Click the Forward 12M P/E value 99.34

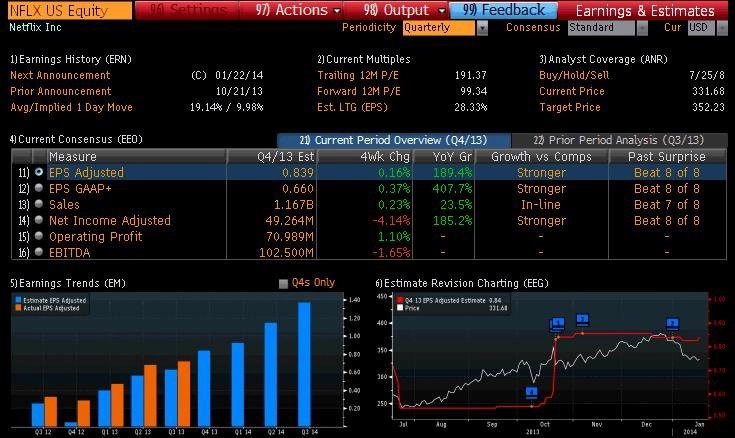click(473, 91)
